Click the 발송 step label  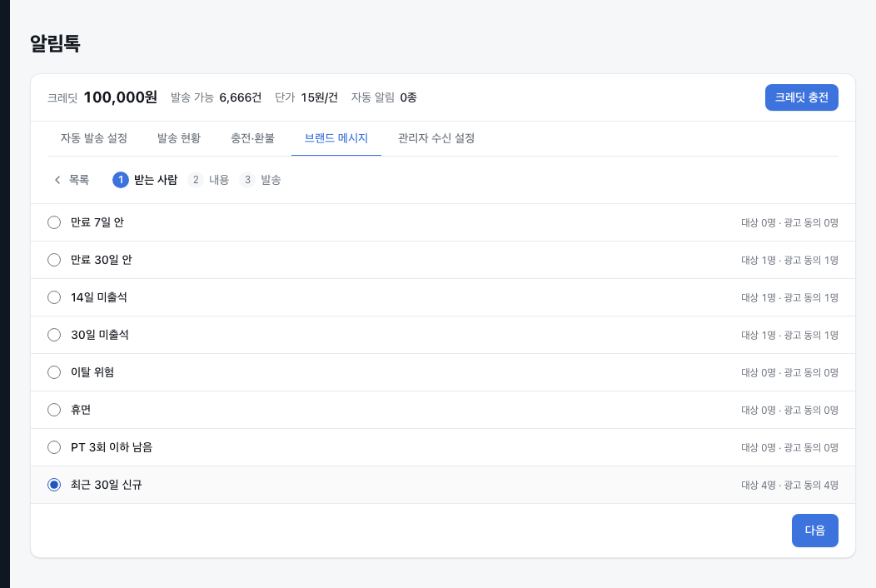tap(271, 180)
